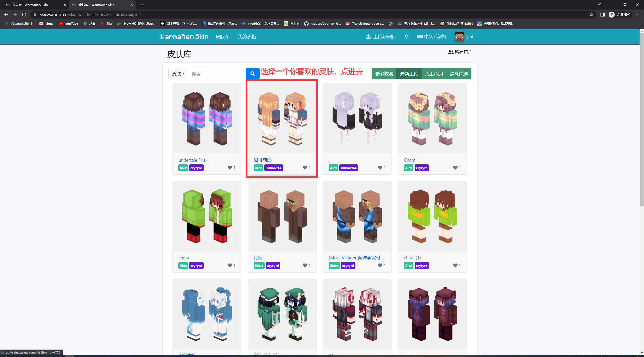Click the 所有用户 users icon

(x=451, y=52)
